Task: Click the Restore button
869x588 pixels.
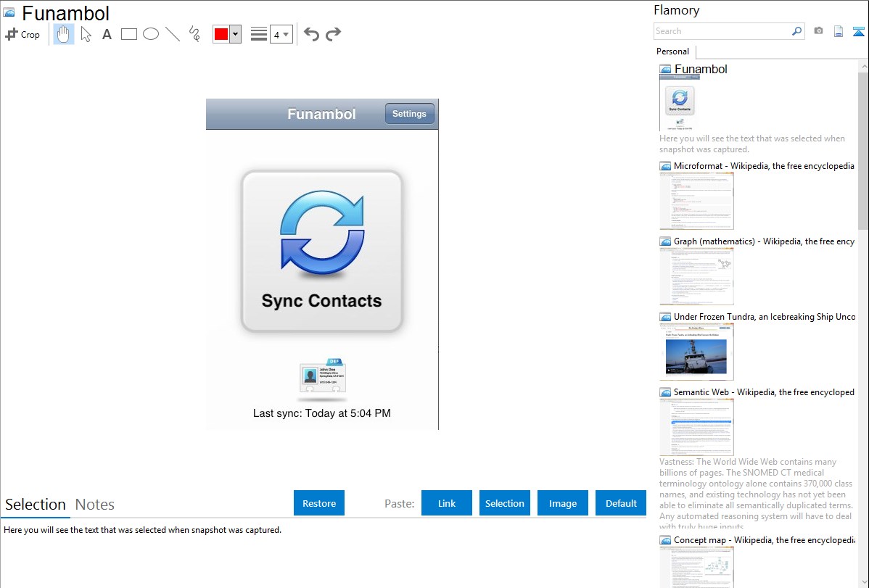Action: coord(319,503)
